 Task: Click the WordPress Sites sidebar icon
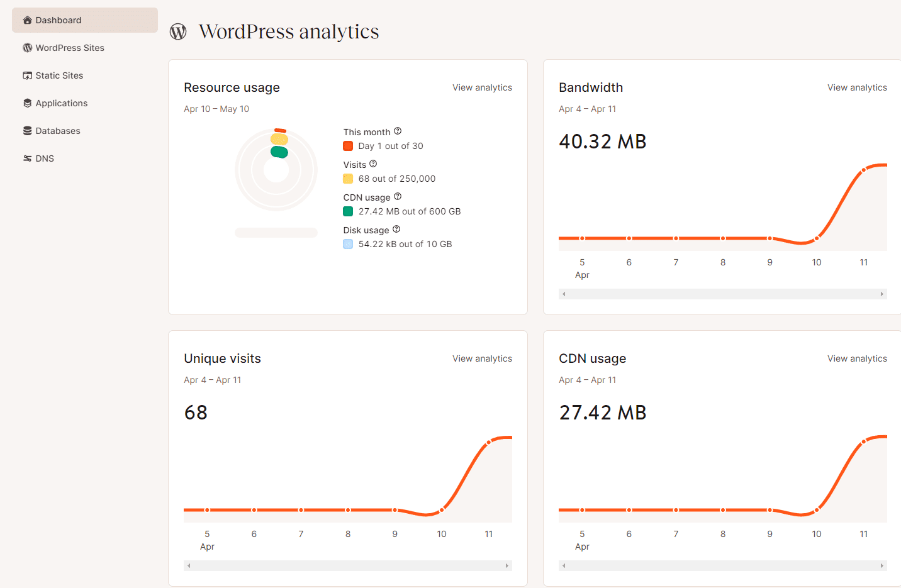[x=27, y=48]
